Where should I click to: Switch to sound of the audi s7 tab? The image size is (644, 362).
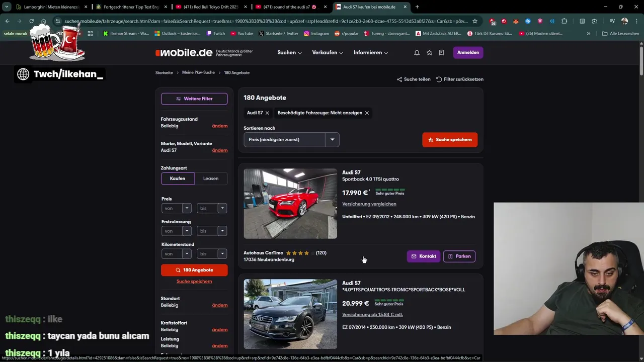tap(290, 7)
